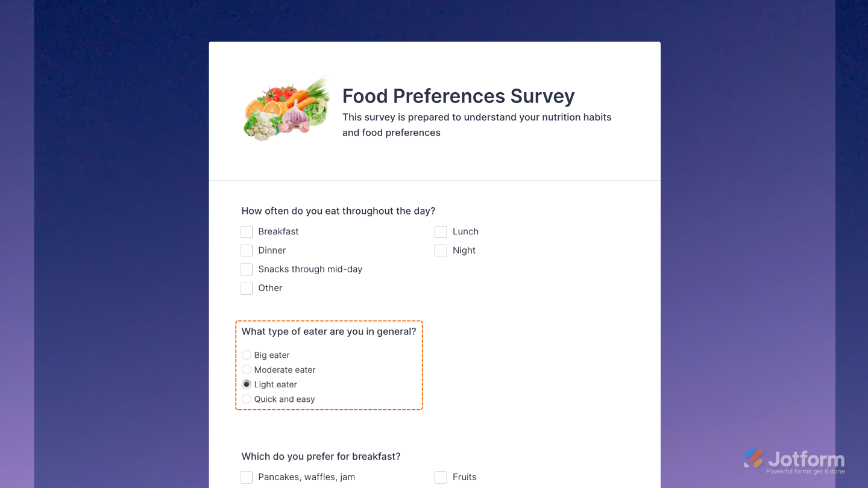868x488 pixels.
Task: Choose Moderate eater option
Action: point(247,369)
